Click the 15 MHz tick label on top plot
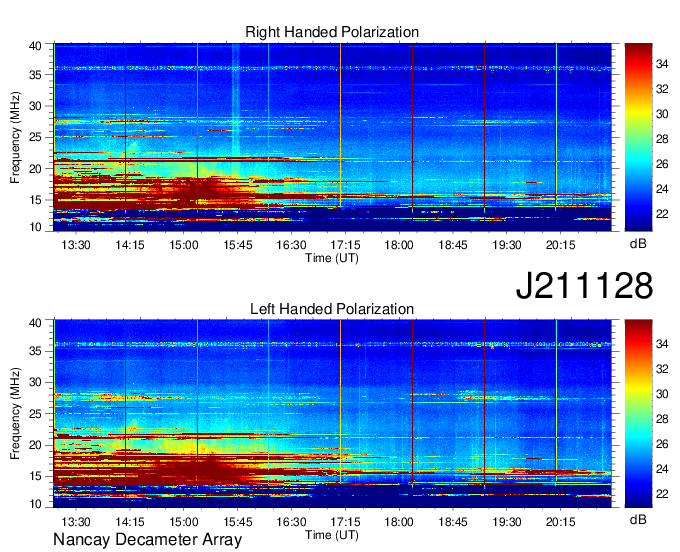680x552 pixels. point(35,200)
